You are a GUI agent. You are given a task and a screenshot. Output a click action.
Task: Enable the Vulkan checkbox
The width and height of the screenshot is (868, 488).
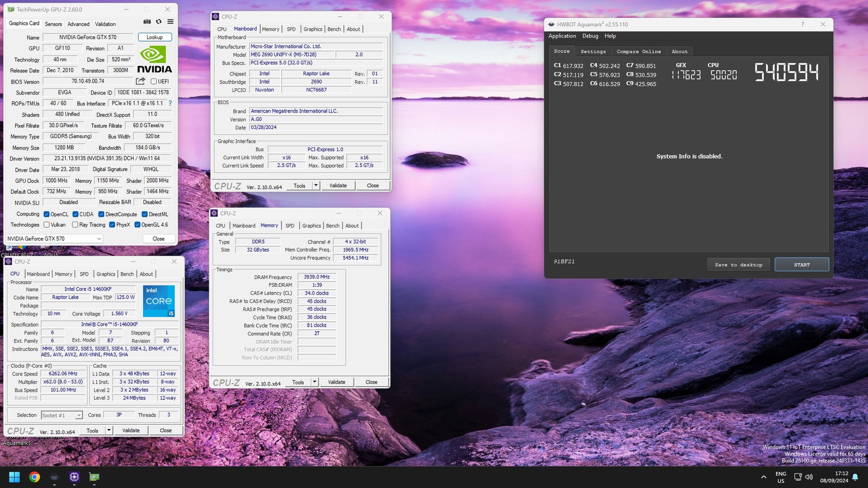coord(47,225)
